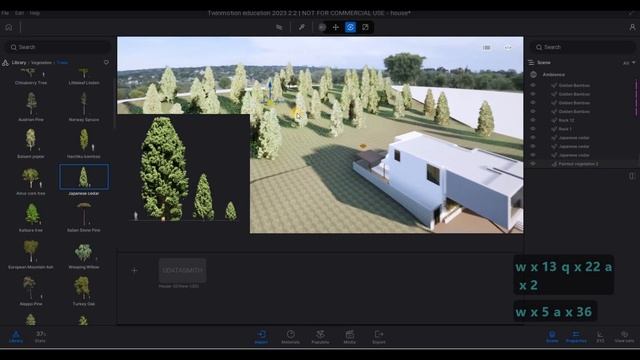
Task: Select the Move gizmo tool
Action: pos(336,27)
